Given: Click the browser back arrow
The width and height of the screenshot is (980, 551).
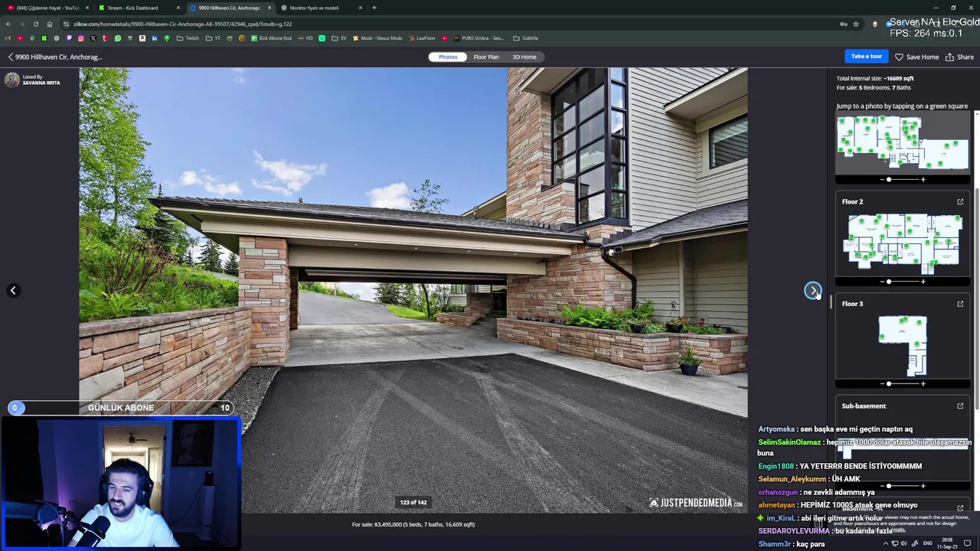Looking at the screenshot, I should [x=8, y=24].
